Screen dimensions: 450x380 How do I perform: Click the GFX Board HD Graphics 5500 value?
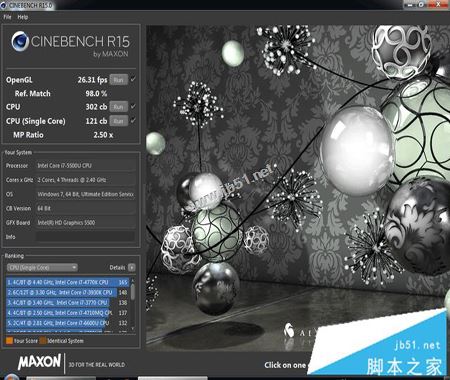pyautogui.click(x=85, y=222)
